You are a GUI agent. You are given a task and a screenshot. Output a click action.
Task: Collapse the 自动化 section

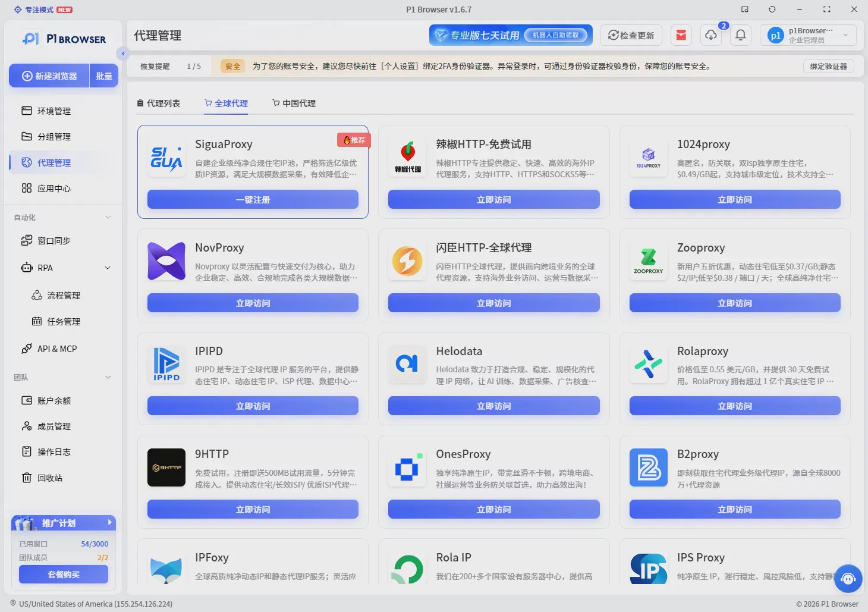coord(108,218)
